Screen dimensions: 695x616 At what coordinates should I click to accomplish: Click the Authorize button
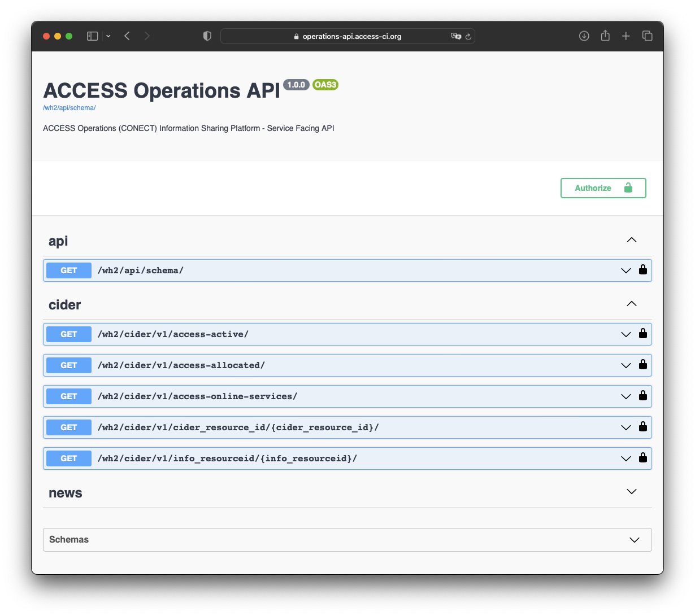click(603, 188)
